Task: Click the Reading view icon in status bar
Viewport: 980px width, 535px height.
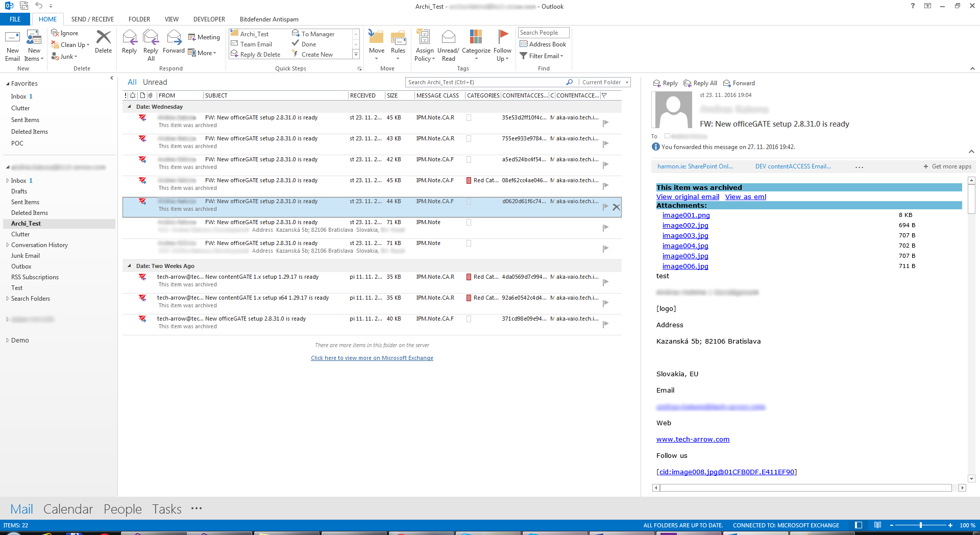Action: [x=877, y=525]
